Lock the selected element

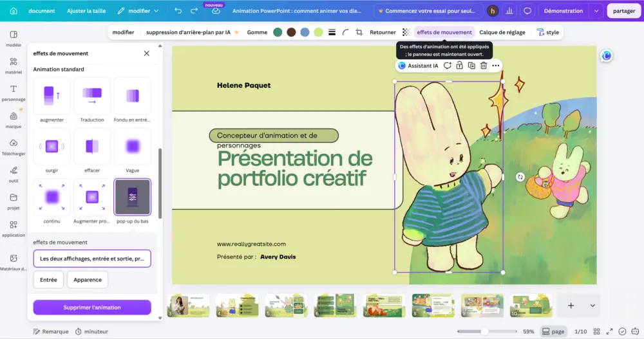click(459, 66)
